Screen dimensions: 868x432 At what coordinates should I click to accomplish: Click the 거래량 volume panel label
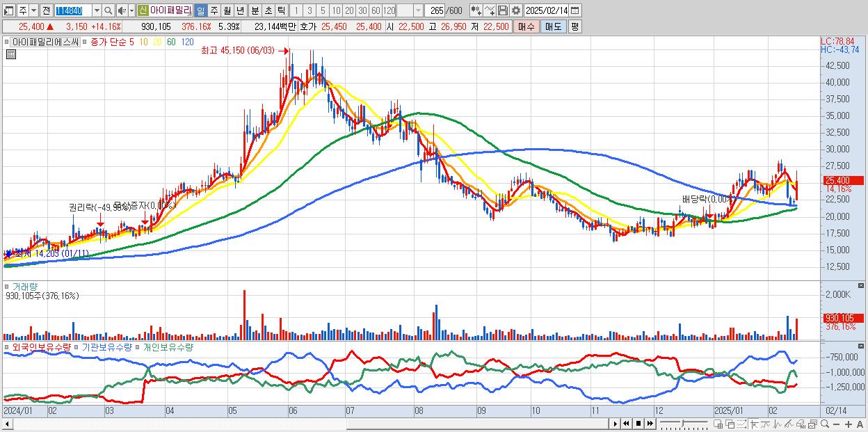click(26, 287)
